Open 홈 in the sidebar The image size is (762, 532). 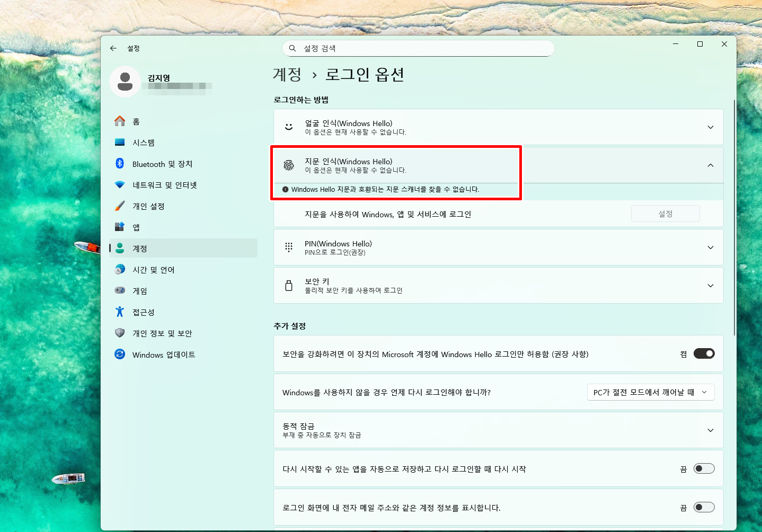[183, 121]
